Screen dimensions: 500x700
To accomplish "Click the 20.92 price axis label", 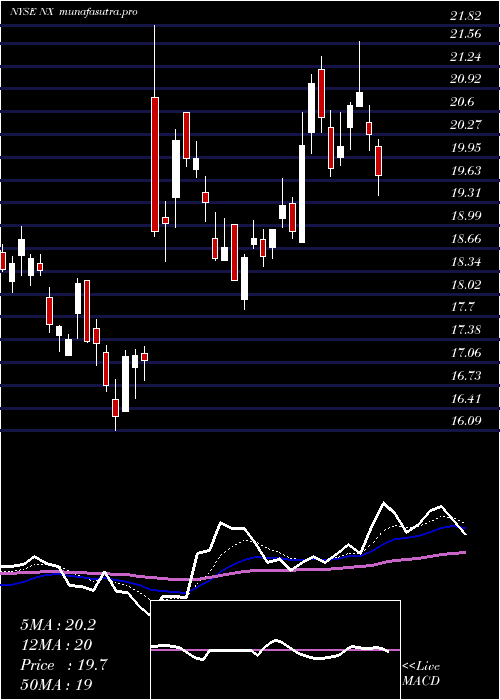I will (466, 79).
